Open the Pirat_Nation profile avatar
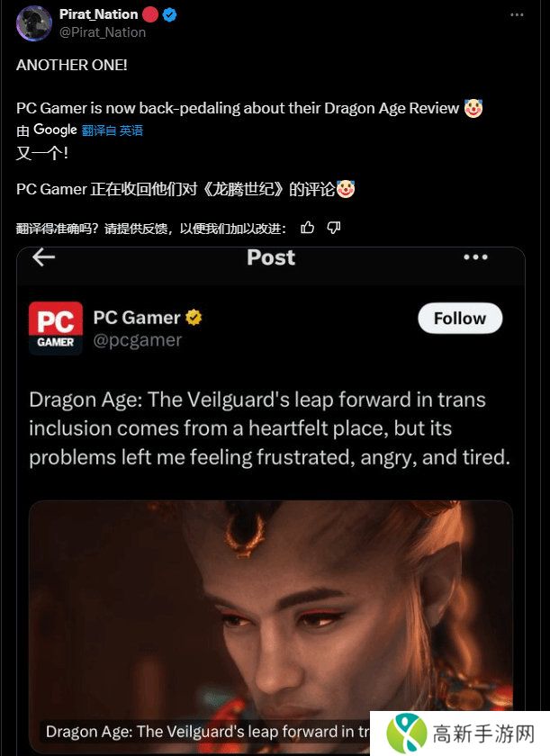This screenshot has width=550, height=756. (x=34, y=22)
